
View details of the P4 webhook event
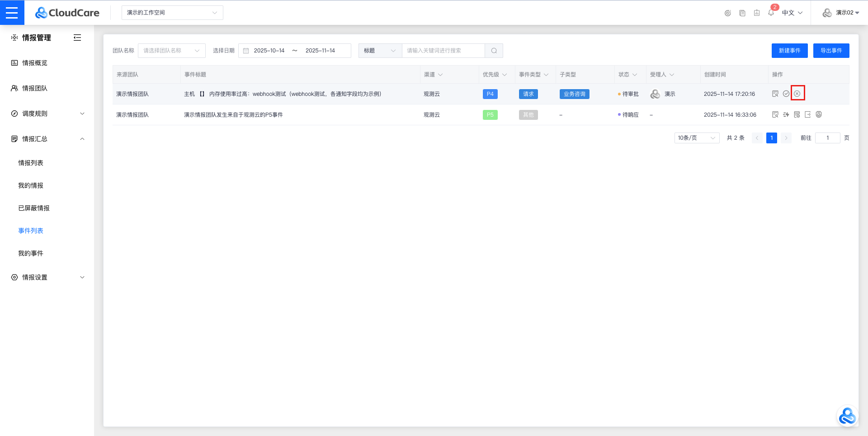775,94
